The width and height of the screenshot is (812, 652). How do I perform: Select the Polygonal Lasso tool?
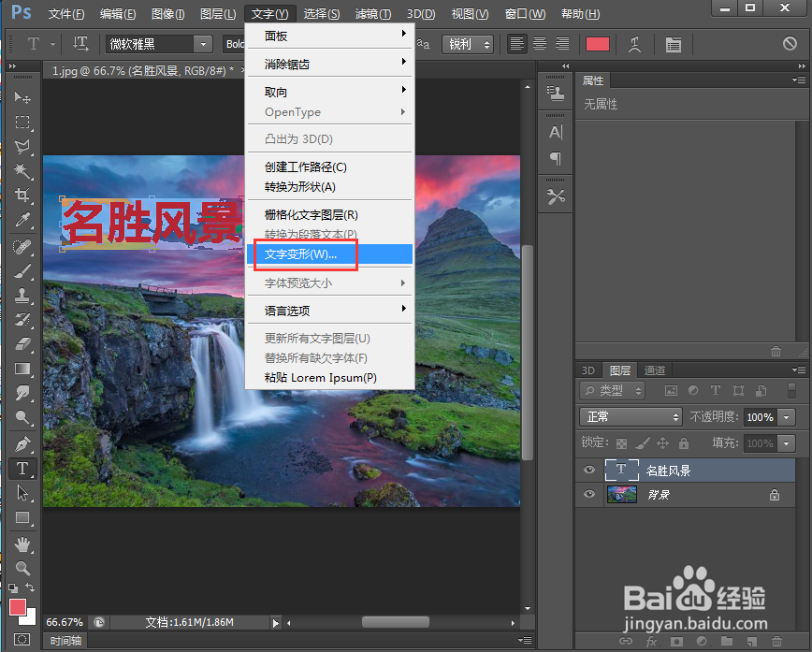[x=22, y=147]
